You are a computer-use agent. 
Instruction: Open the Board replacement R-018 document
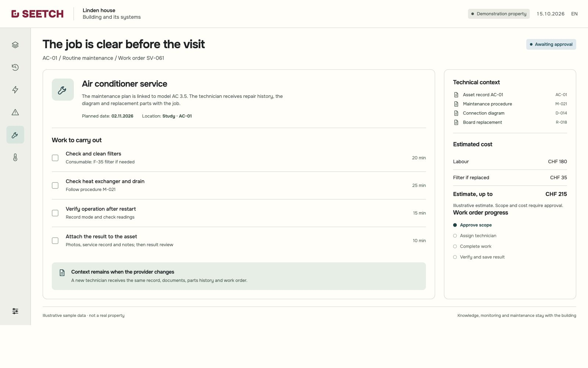coord(510,122)
